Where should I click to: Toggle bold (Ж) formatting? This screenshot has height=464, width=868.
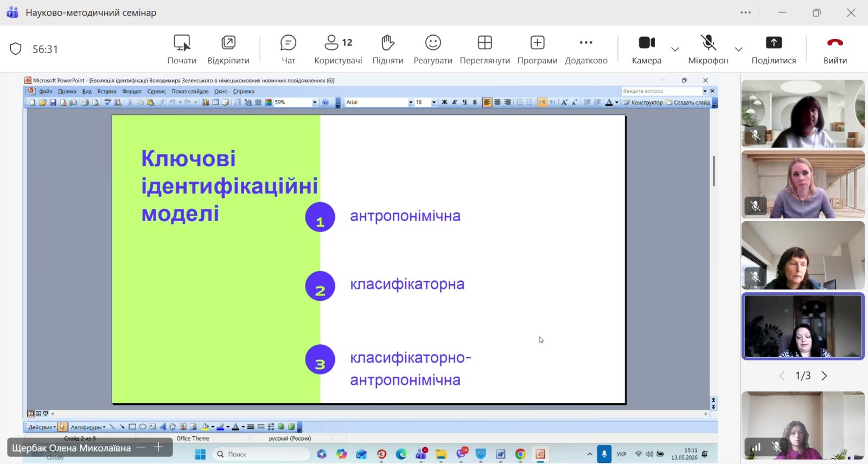(x=444, y=102)
